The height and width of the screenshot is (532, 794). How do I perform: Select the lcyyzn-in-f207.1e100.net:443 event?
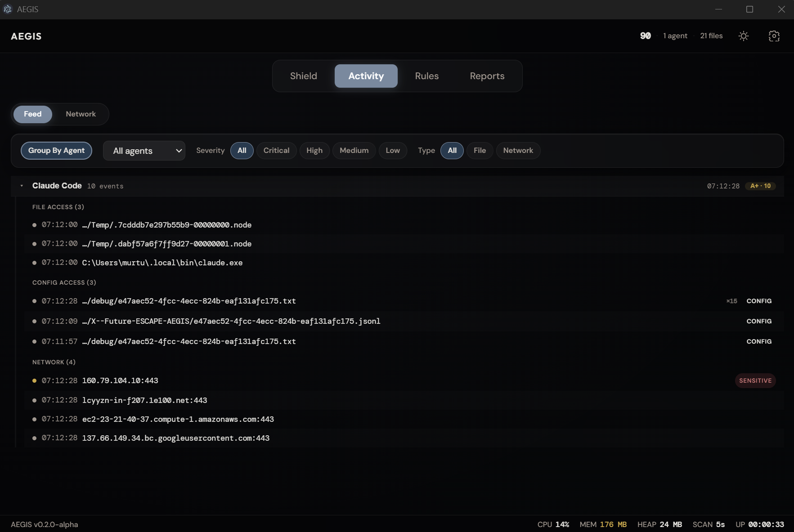point(404,400)
